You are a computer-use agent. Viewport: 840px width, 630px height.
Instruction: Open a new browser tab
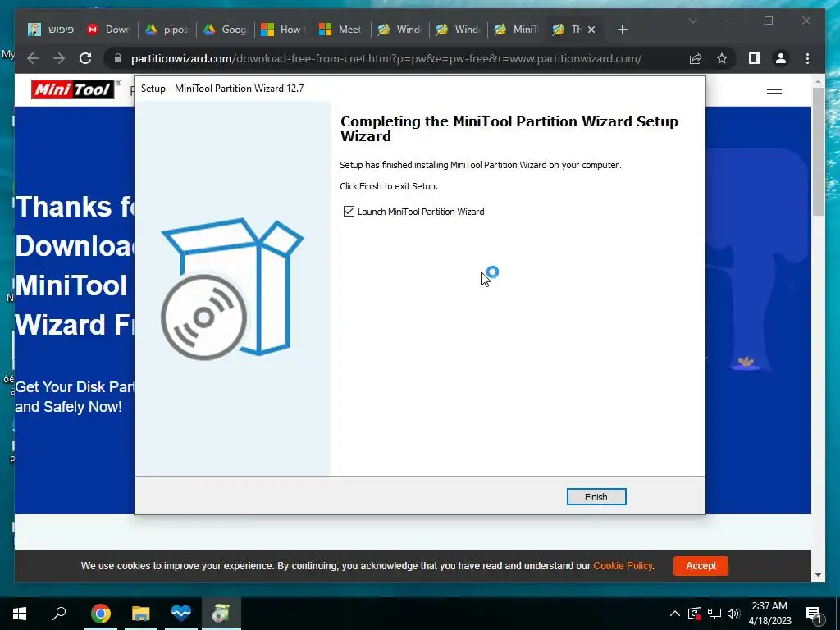click(x=622, y=30)
